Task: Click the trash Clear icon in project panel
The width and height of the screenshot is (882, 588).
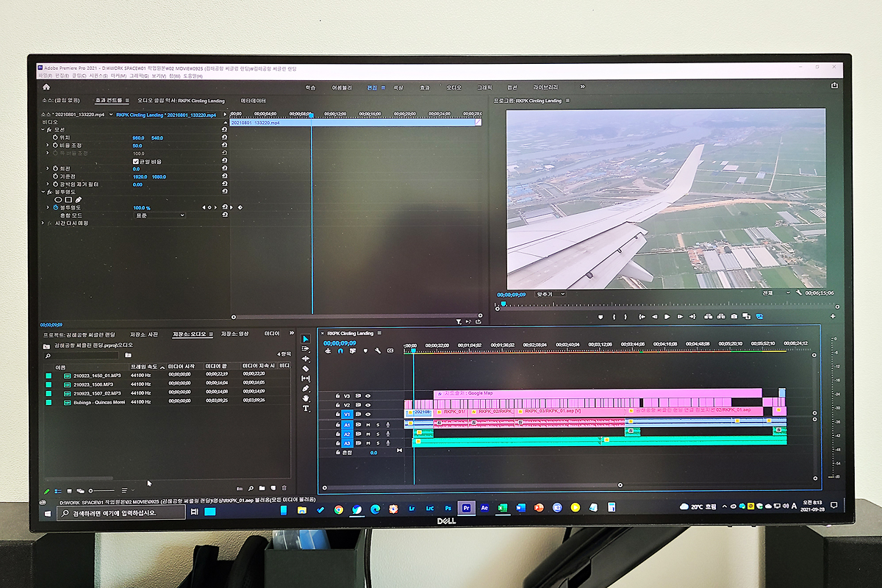Action: (x=284, y=488)
